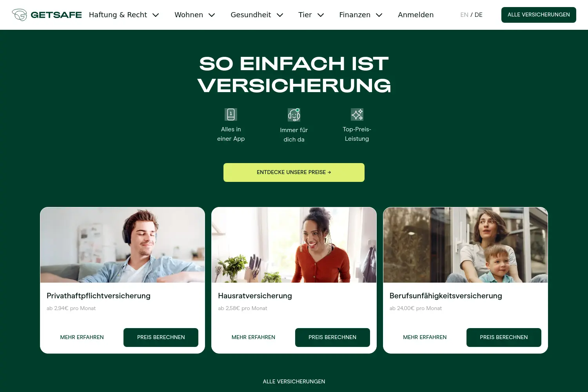The width and height of the screenshot is (588, 392).
Task: Calculate price for Hausratversicherung
Action: [332, 338]
